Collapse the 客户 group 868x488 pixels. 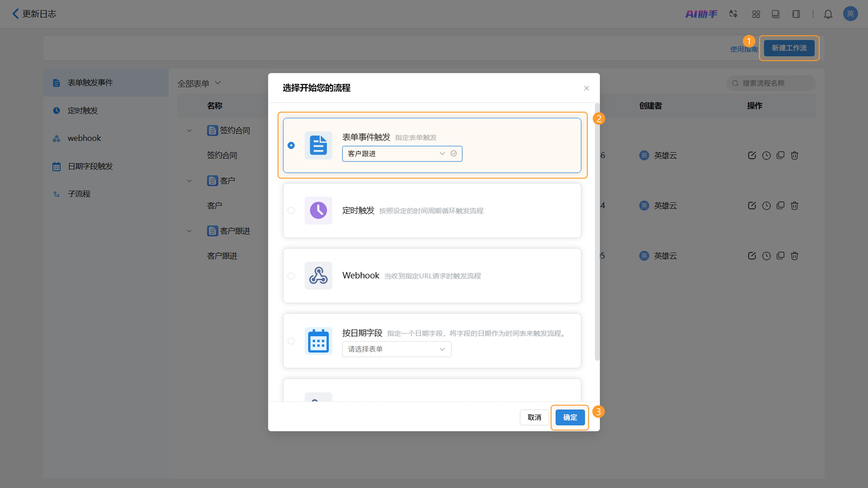[189, 181]
